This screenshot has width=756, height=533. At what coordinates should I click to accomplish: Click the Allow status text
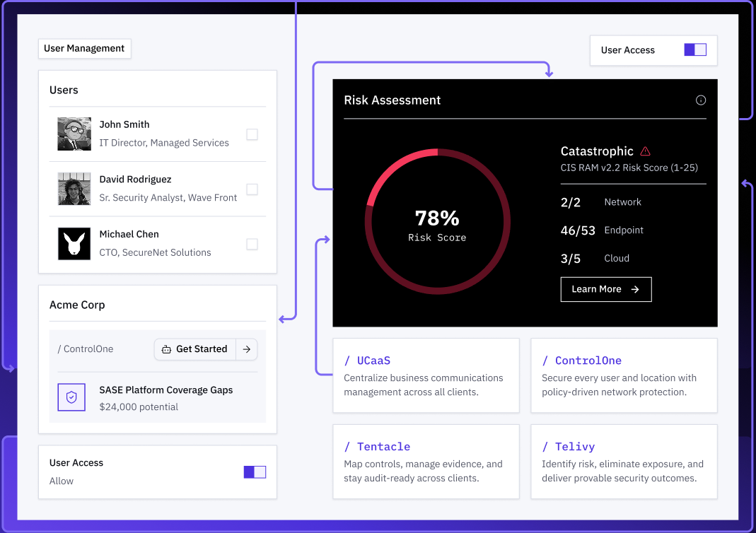(62, 481)
